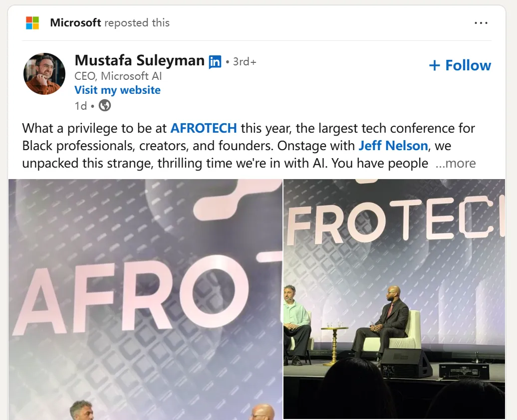
Task: Click the 3rd+ connection degree label
Action: point(245,62)
